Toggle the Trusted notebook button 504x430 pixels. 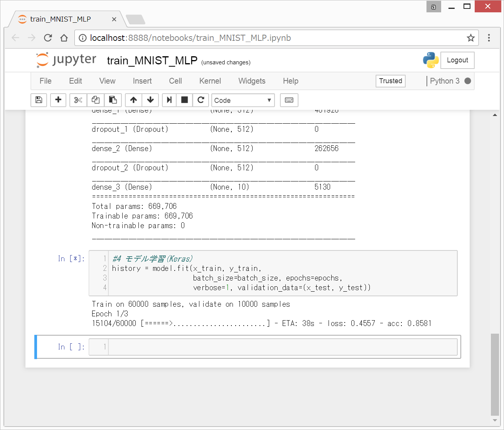(390, 81)
